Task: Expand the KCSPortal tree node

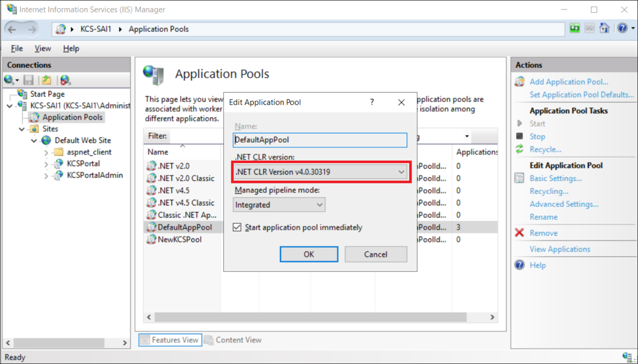Action: (46, 164)
